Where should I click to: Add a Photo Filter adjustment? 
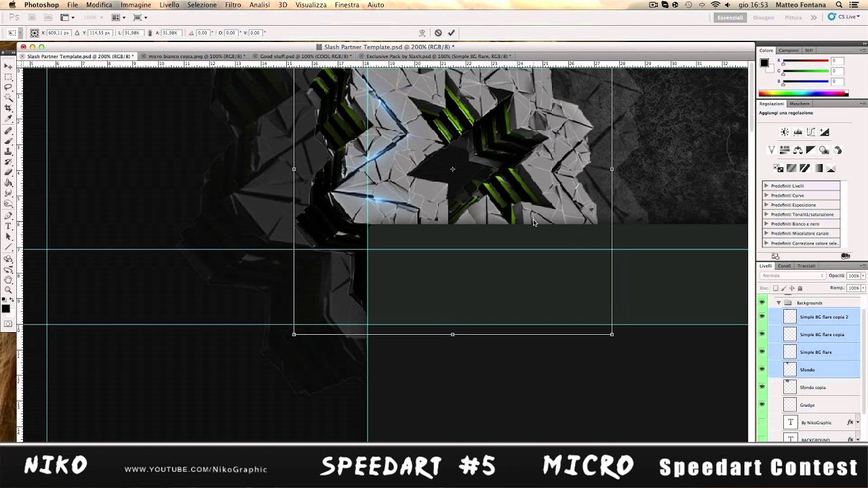[x=824, y=150]
